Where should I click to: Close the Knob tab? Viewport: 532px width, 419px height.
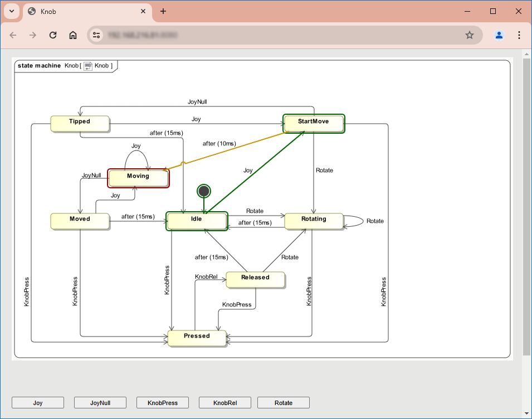(143, 11)
